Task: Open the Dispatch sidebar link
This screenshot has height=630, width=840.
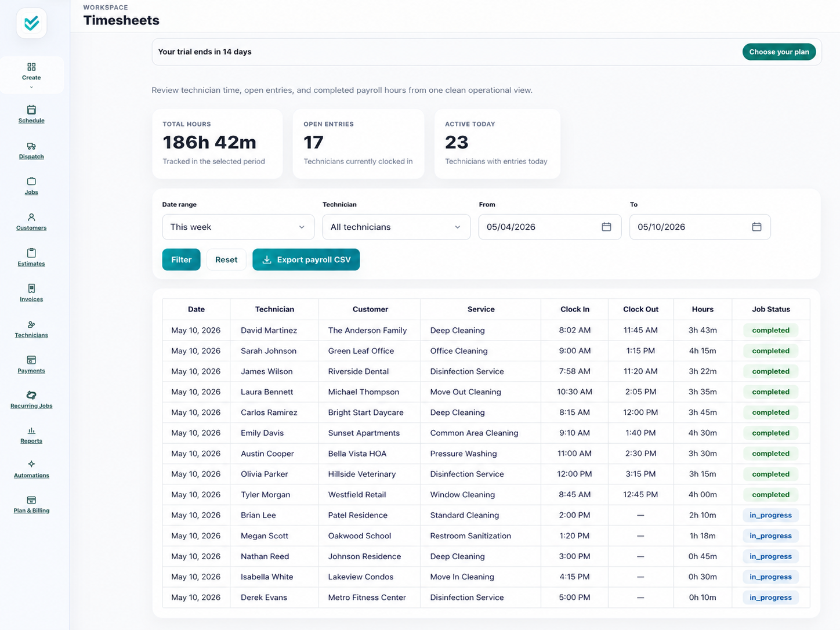Action: pos(31,157)
